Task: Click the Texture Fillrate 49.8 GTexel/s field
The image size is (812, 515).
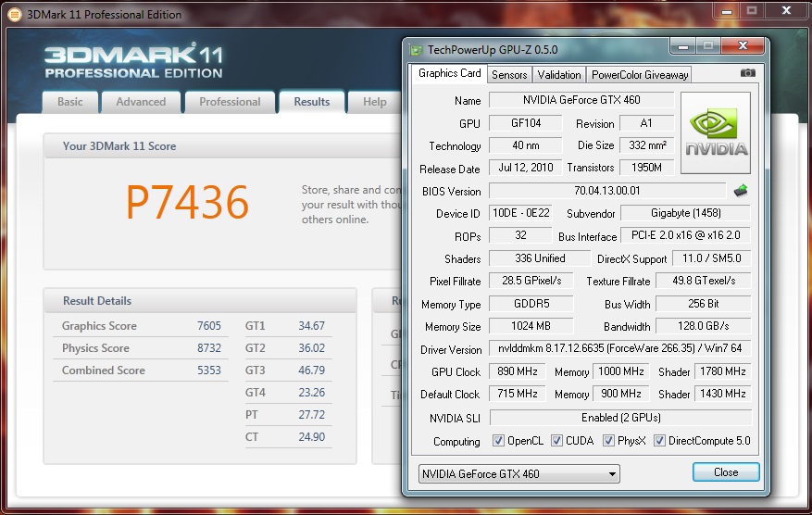Action: (704, 281)
